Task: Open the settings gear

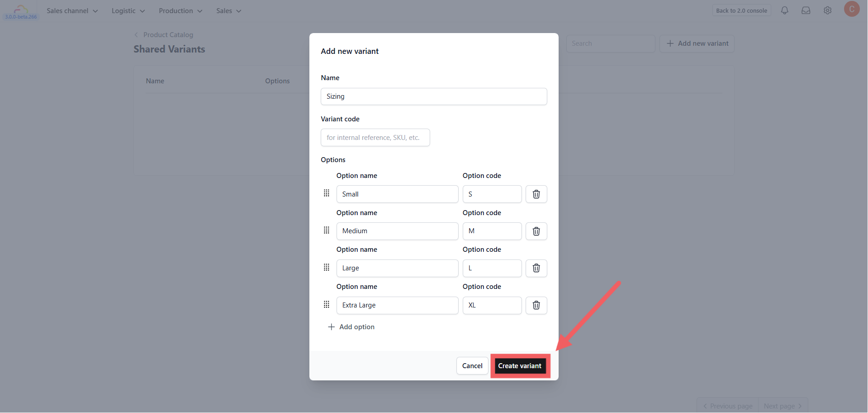Action: point(827,10)
